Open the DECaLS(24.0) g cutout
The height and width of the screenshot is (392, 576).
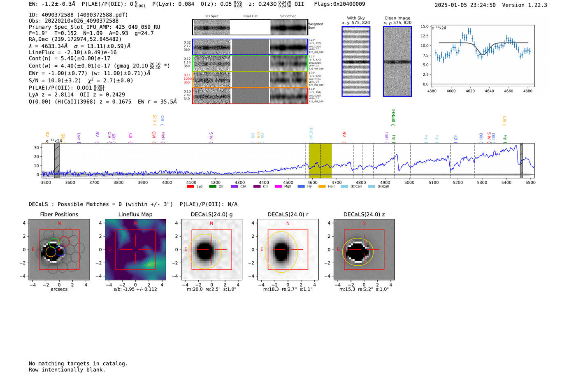[211, 250]
